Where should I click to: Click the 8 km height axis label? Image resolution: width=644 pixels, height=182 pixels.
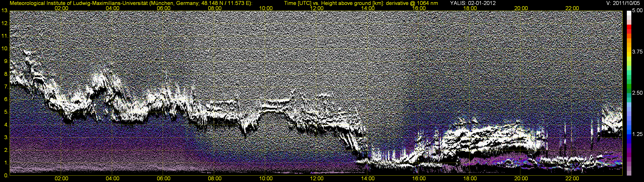[6, 74]
